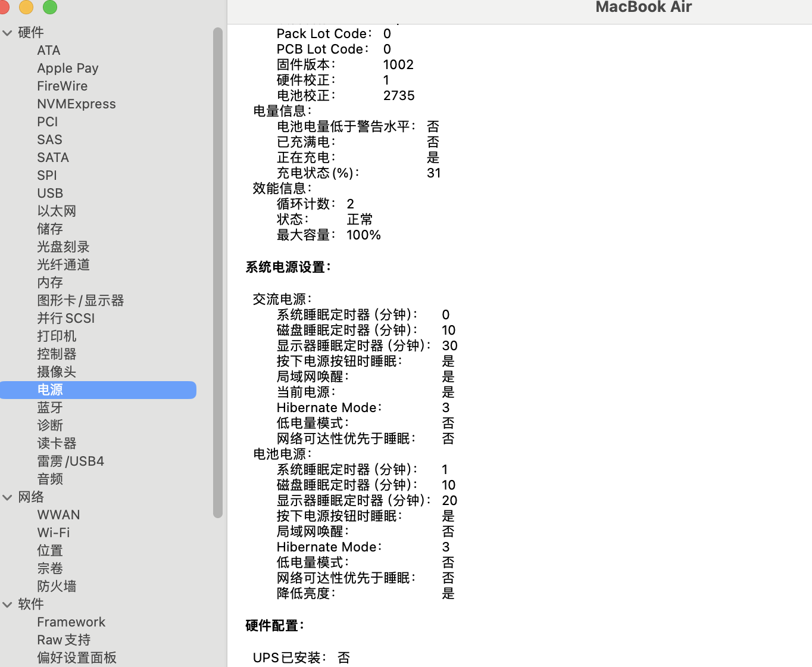Open the NVMExpress item
This screenshot has height=667, width=812.
coord(76,104)
